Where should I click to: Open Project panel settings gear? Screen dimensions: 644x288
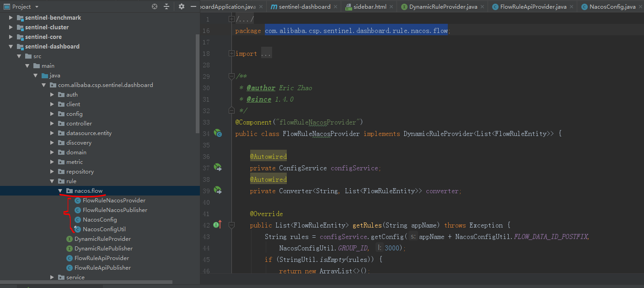pos(182,6)
